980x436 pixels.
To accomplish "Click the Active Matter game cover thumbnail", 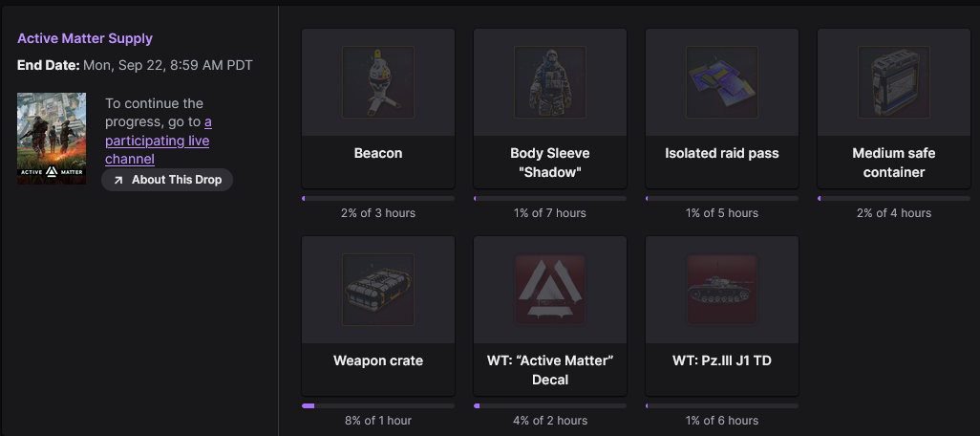I will 52,139.
